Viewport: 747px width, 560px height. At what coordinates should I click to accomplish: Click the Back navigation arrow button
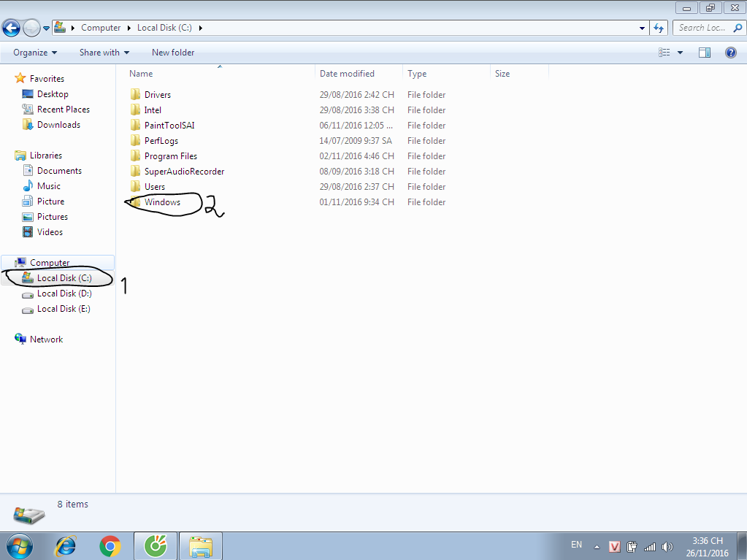11,28
